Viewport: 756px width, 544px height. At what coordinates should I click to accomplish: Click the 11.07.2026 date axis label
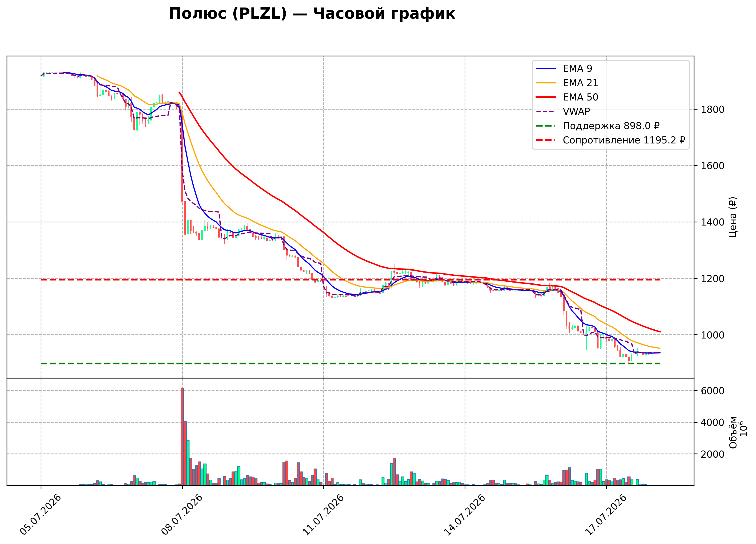click(323, 515)
